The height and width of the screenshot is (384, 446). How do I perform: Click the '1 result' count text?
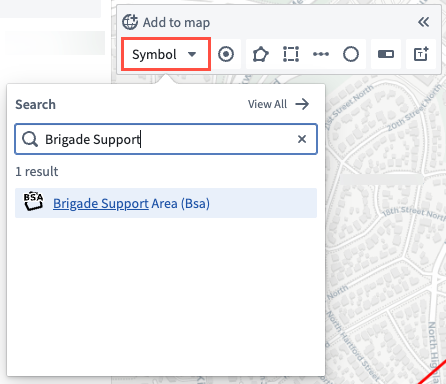click(x=37, y=171)
